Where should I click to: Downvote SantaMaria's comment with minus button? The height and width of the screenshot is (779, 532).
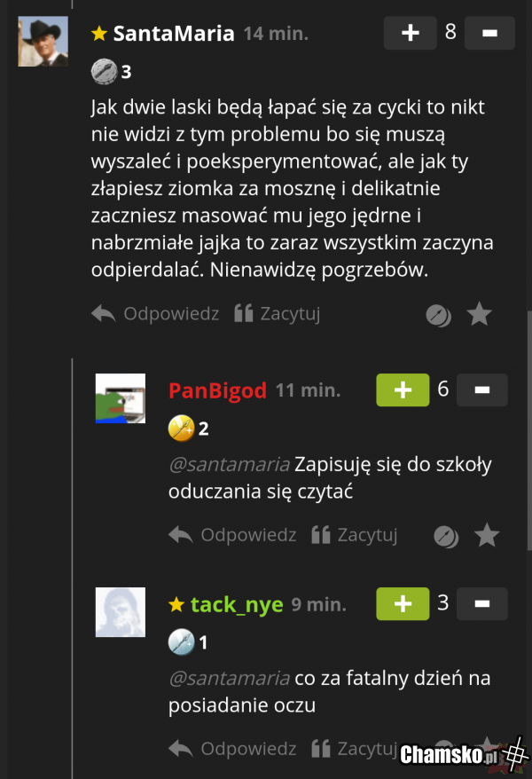[489, 33]
